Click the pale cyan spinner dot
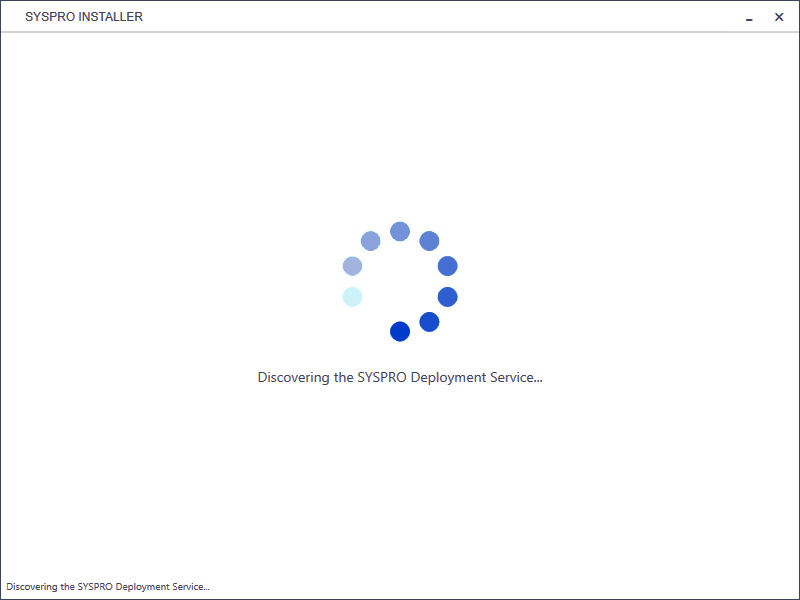Viewport: 800px width, 600px height. pyautogui.click(x=353, y=297)
